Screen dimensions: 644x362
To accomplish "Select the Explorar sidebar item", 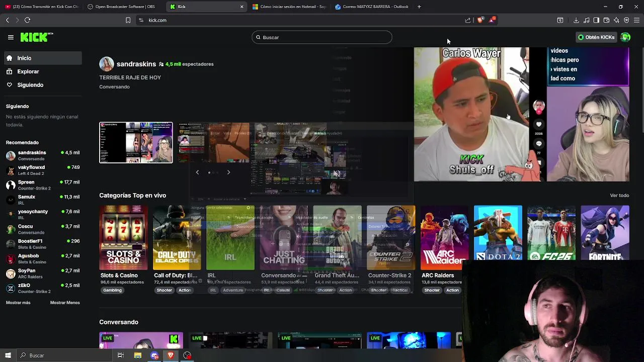I will (42, 71).
